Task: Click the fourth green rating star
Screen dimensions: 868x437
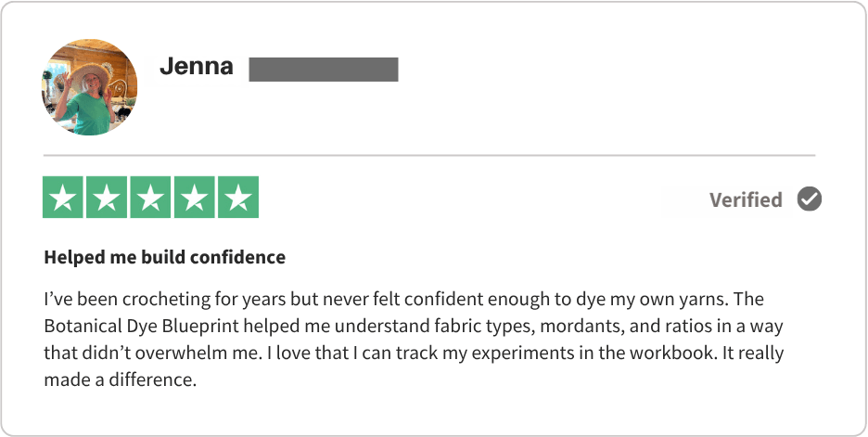Action: [x=195, y=198]
